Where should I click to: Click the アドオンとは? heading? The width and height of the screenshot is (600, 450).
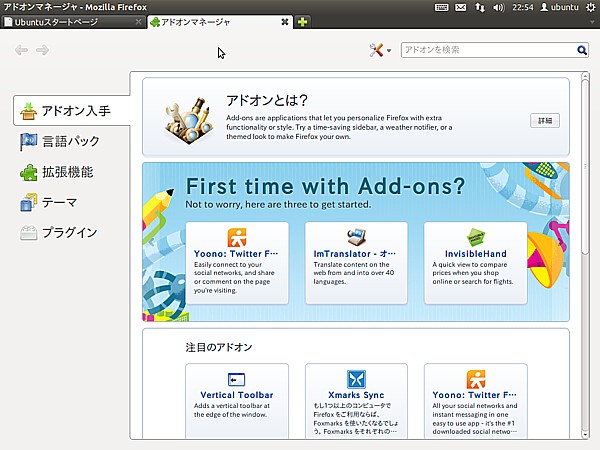coord(267,101)
